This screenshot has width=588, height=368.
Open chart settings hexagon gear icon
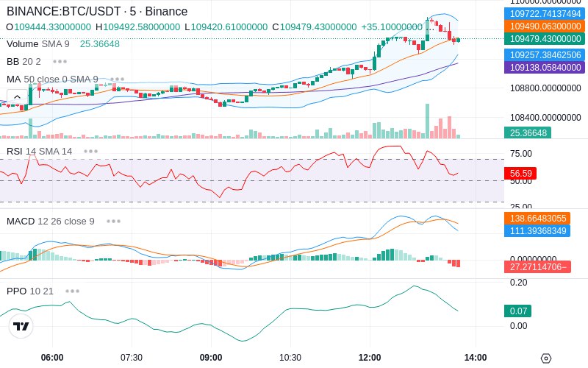coord(546,358)
